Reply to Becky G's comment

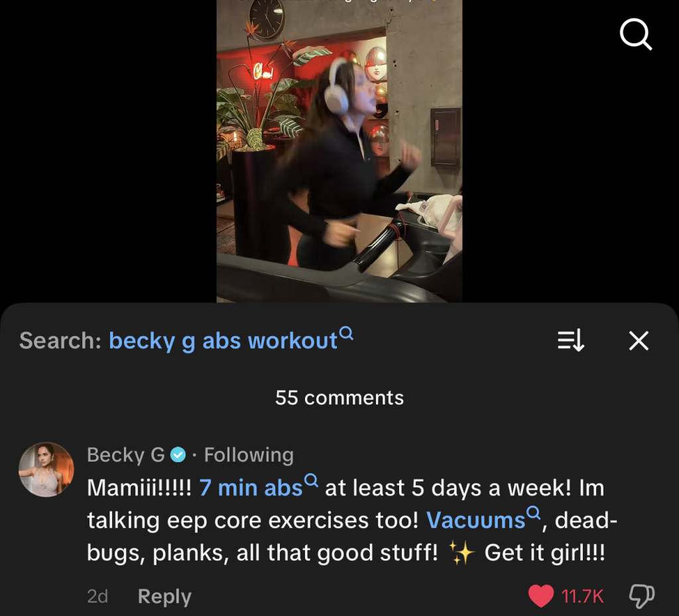pos(164,596)
